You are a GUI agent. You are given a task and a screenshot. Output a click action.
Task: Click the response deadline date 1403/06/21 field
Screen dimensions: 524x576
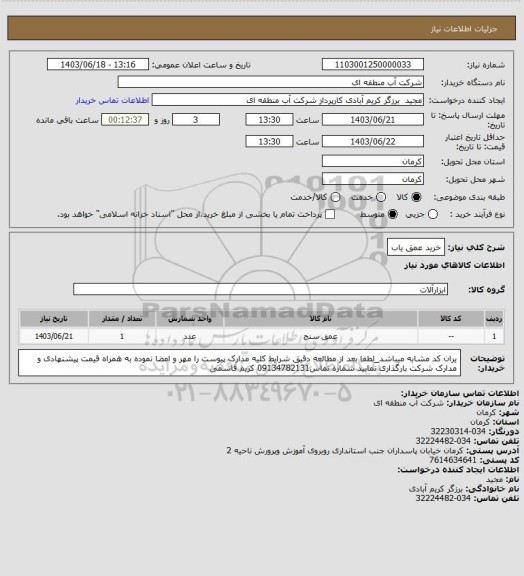point(373,120)
